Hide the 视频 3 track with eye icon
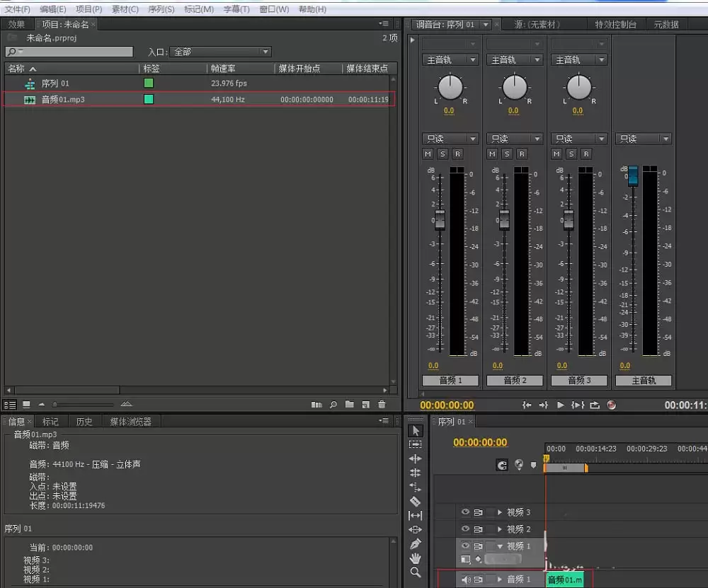This screenshot has height=588, width=708. point(465,512)
